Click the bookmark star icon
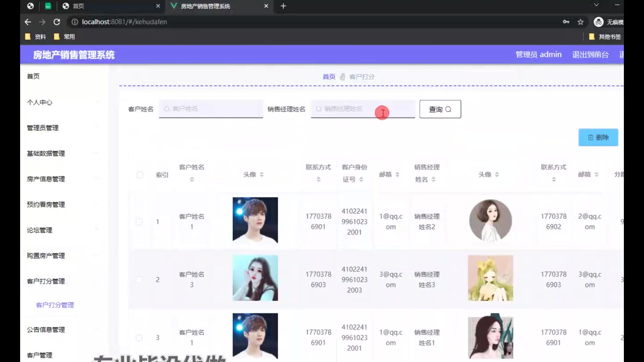This screenshot has height=362, width=644. click(581, 22)
